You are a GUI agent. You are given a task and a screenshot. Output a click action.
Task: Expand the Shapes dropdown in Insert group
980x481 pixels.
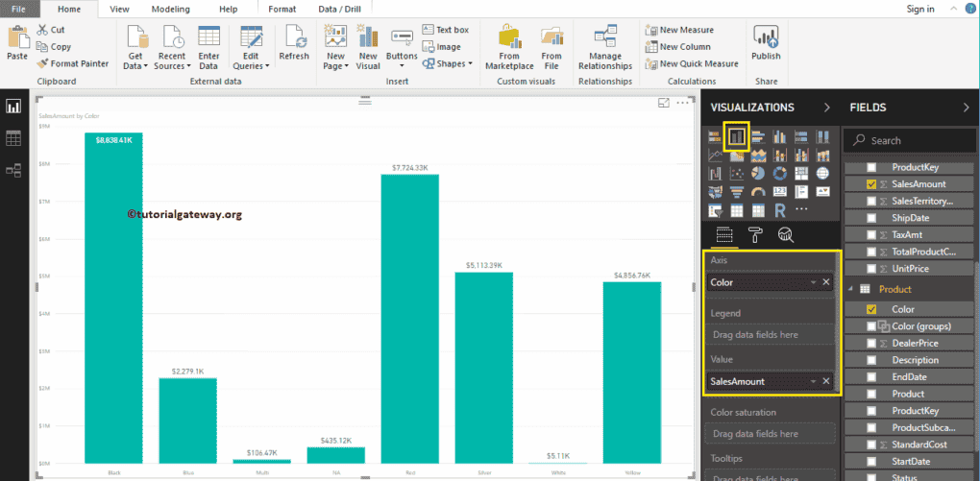(454, 63)
